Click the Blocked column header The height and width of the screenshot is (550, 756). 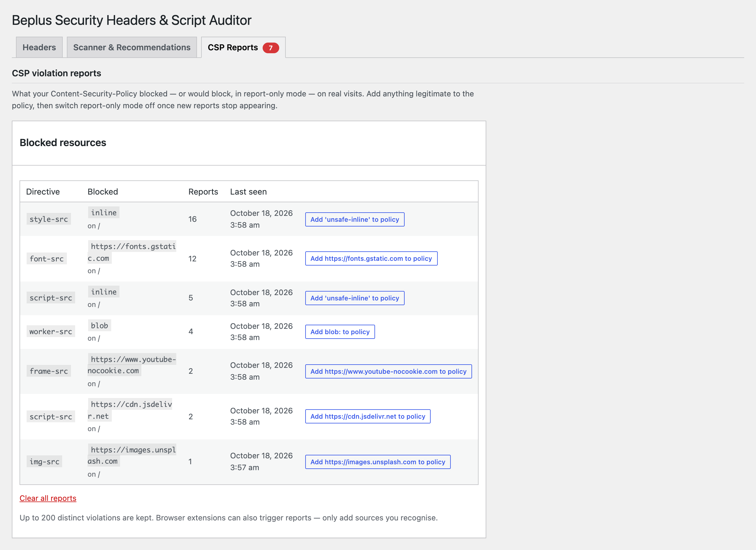click(103, 192)
